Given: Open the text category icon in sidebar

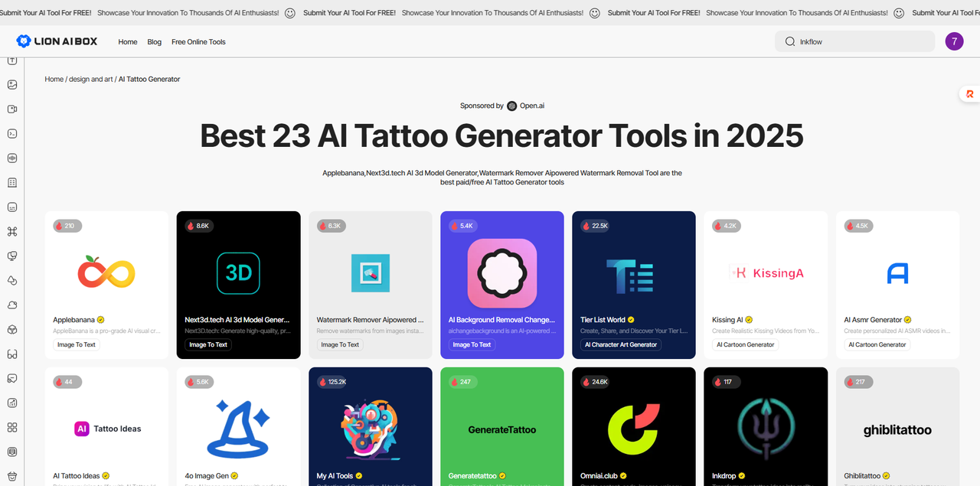Looking at the screenshot, I should coord(12,60).
